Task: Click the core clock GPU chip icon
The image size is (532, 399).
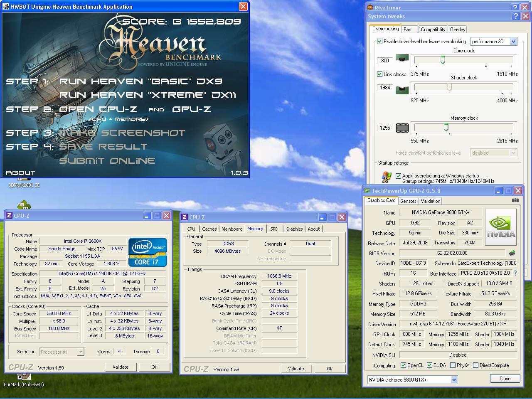Action: [x=402, y=59]
